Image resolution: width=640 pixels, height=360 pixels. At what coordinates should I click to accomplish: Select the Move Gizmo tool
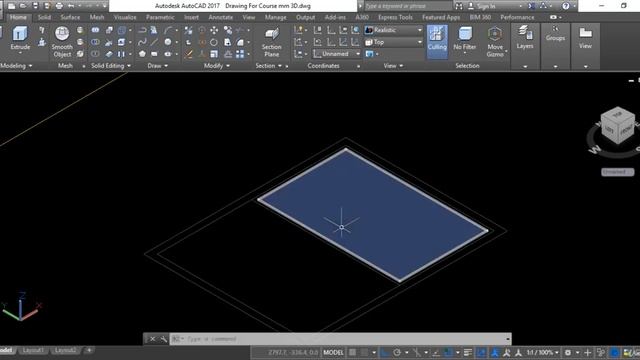pyautogui.click(x=495, y=42)
